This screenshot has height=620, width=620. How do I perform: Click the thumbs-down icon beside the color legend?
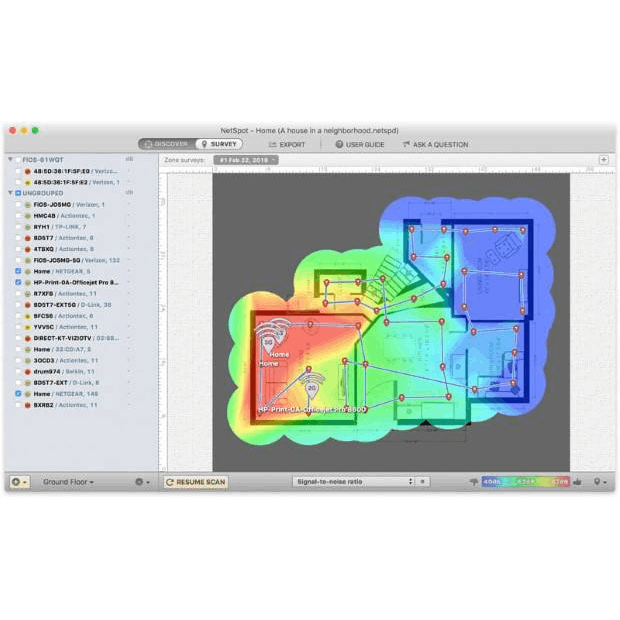pyautogui.click(x=474, y=482)
